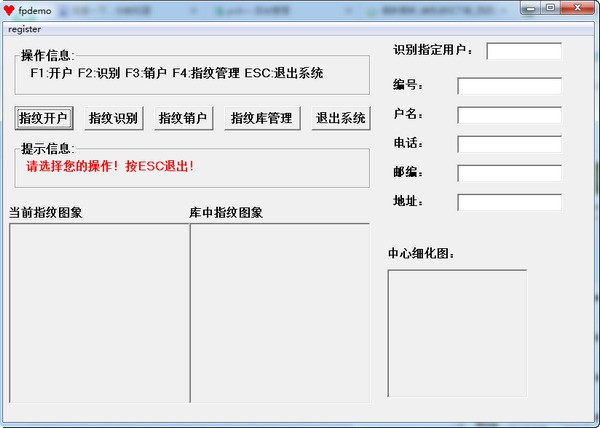Click the shortcut hint text F1:开户
Image resolution: width=600 pixels, height=428 pixels.
(51, 73)
